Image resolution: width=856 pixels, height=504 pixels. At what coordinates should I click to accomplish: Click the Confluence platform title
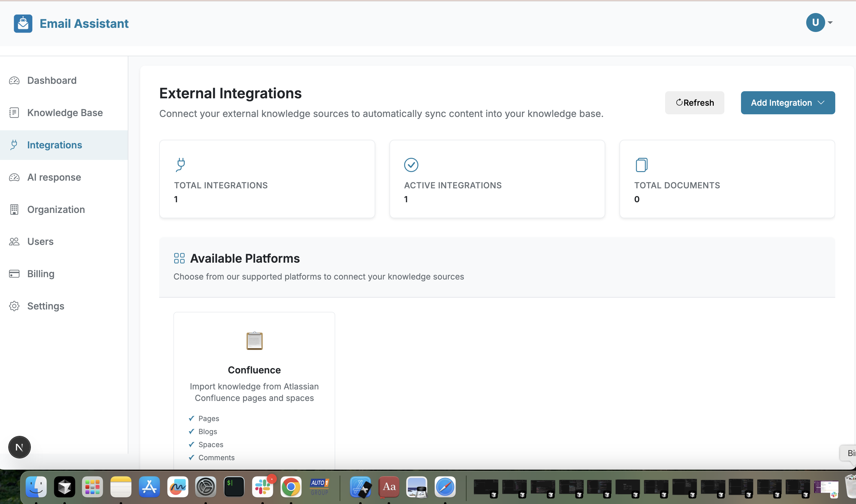254,370
